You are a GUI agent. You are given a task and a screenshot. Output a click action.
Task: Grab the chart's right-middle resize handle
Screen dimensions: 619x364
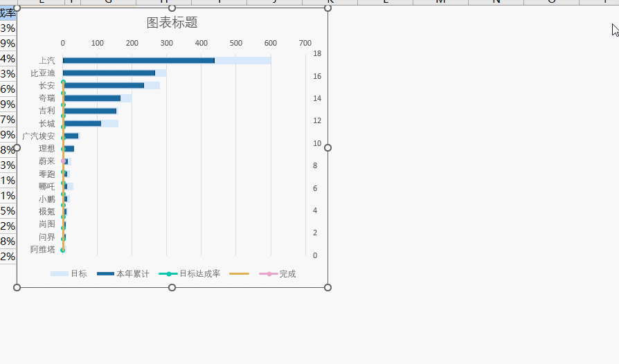pyautogui.click(x=328, y=148)
